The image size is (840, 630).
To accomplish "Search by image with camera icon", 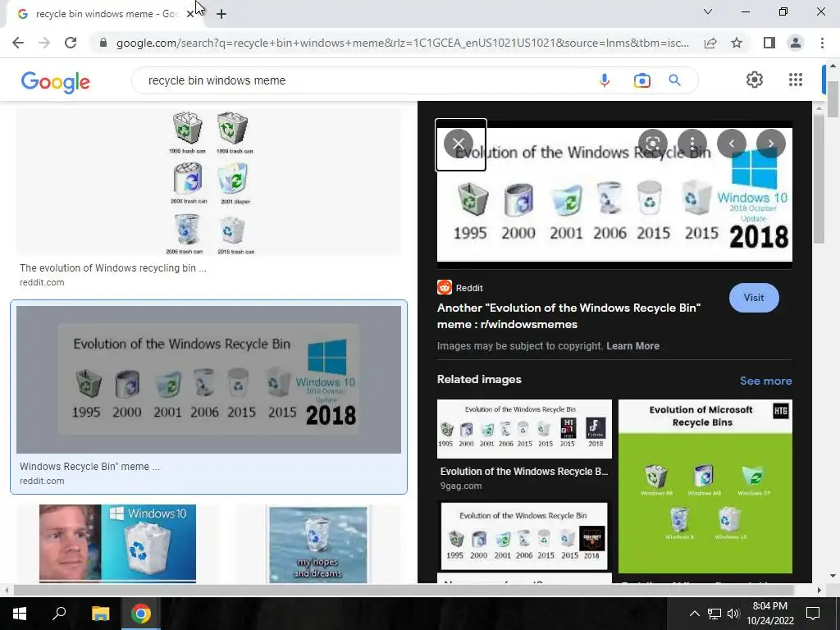I will pos(641,80).
